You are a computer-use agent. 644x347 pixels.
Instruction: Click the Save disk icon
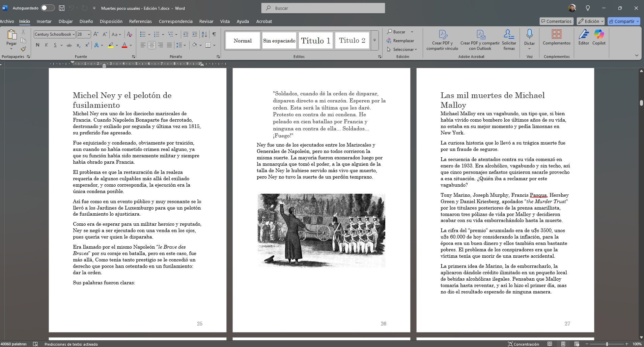tap(62, 8)
